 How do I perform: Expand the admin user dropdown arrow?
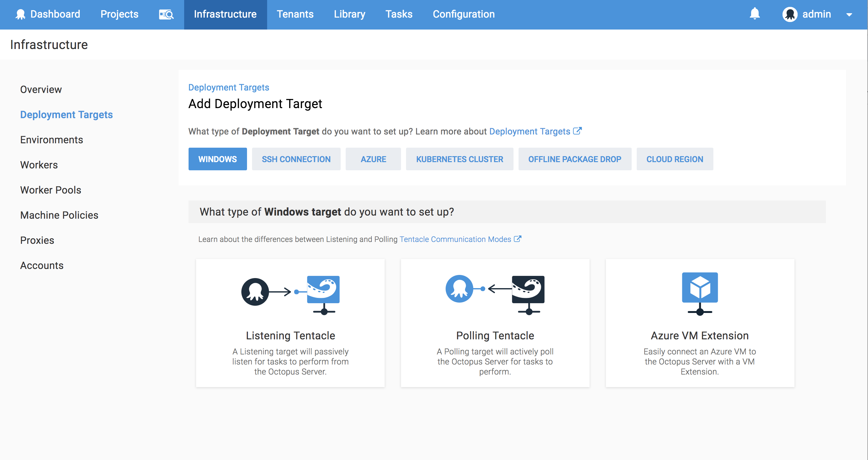[849, 14]
